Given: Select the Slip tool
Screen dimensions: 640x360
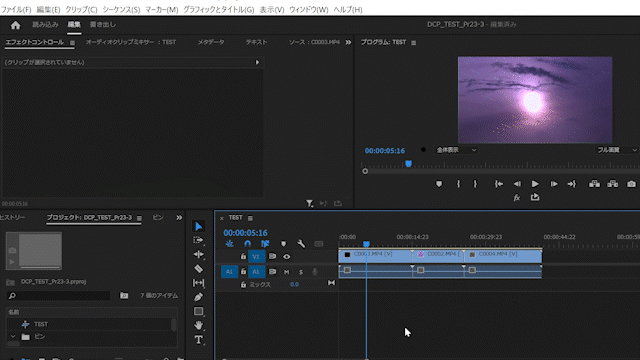Looking at the screenshot, I should tap(198, 283).
